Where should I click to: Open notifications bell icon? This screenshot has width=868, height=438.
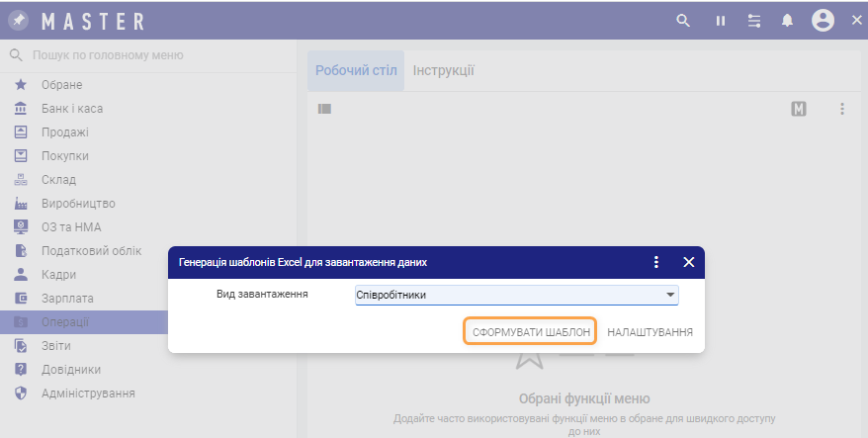click(x=788, y=21)
